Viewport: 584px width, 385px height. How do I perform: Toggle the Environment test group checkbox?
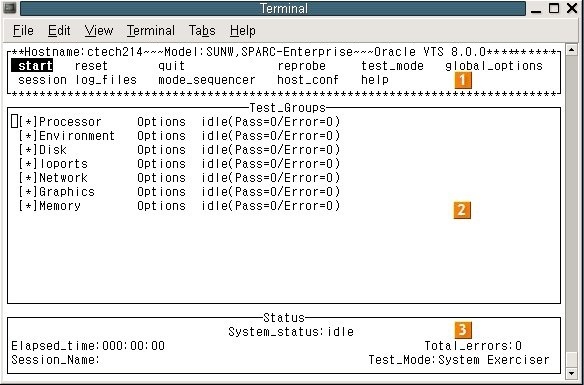28,136
